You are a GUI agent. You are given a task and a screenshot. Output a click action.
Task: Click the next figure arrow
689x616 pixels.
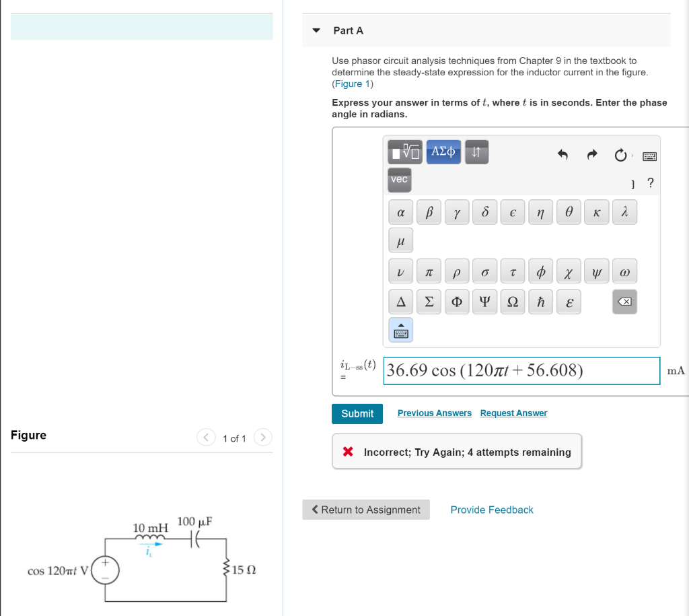[x=262, y=437]
